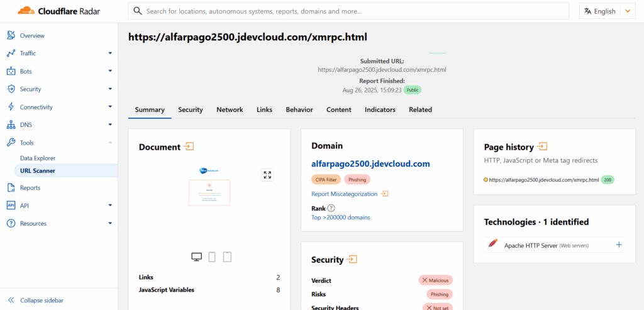
Task: Open the Page history link icon
Action: pos(543,147)
